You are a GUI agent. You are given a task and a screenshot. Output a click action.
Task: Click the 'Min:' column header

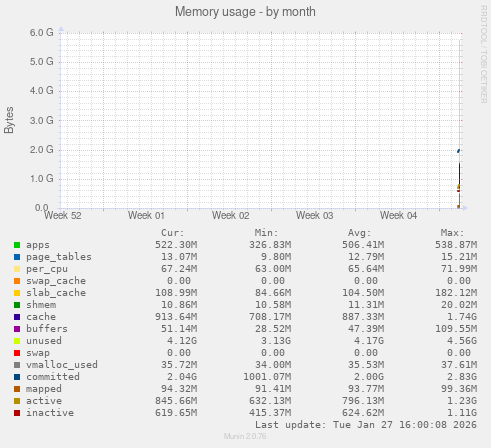coord(266,233)
